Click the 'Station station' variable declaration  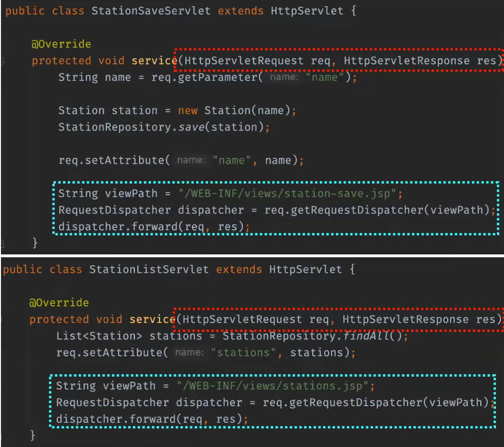click(107, 111)
